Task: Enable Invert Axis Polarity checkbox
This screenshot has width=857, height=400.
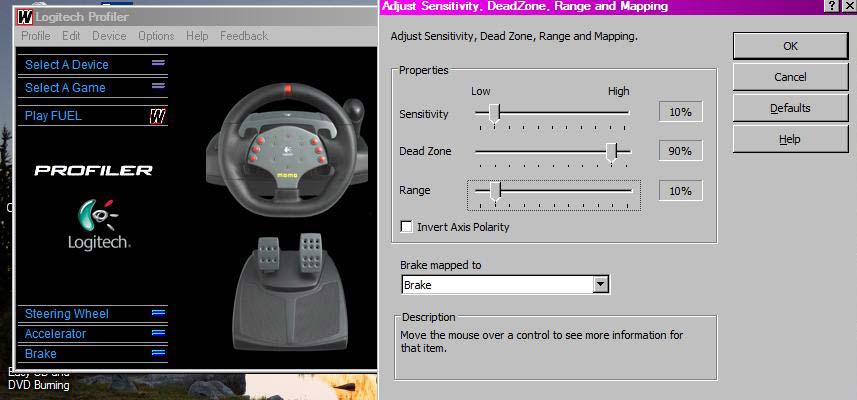Action: pos(406,227)
